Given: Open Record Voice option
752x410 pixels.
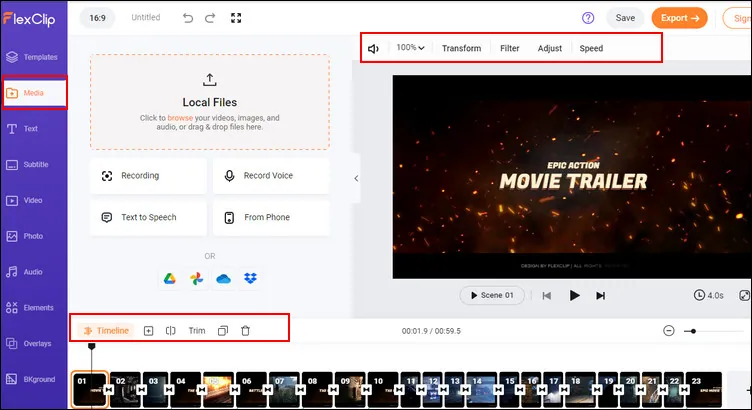Looking at the screenshot, I should pos(271,176).
